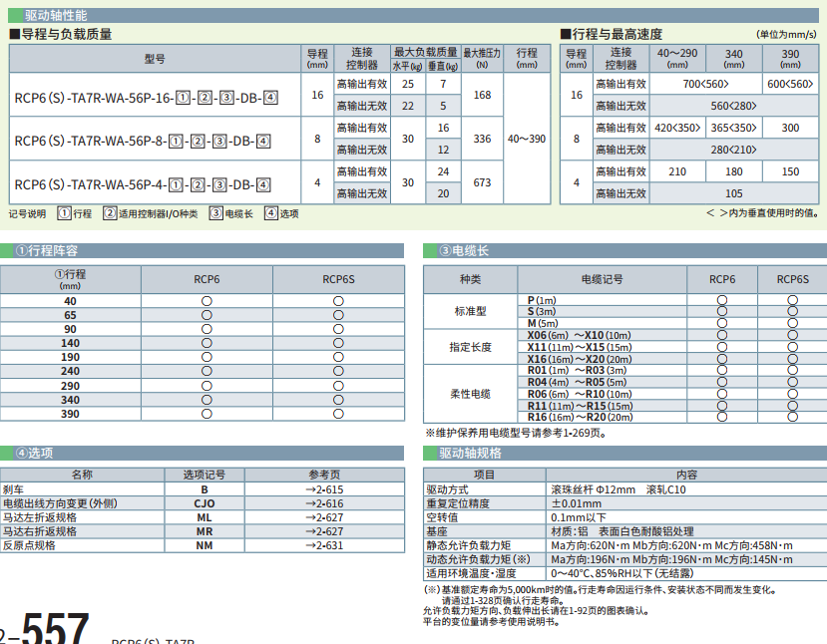Select model RCP6(S)-TA7R-WA-56P-4 row text
827x644 pixels.
[143, 185]
